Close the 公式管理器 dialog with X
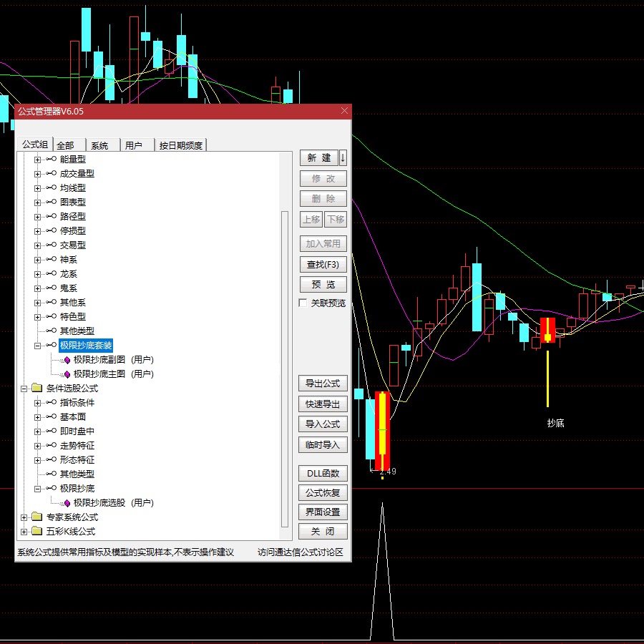This screenshot has width=644, height=644. click(344, 111)
